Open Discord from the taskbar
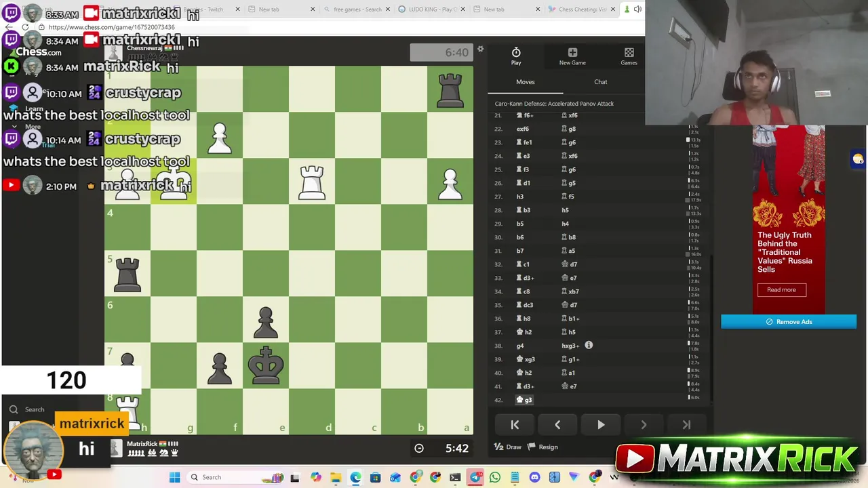 coord(535,477)
